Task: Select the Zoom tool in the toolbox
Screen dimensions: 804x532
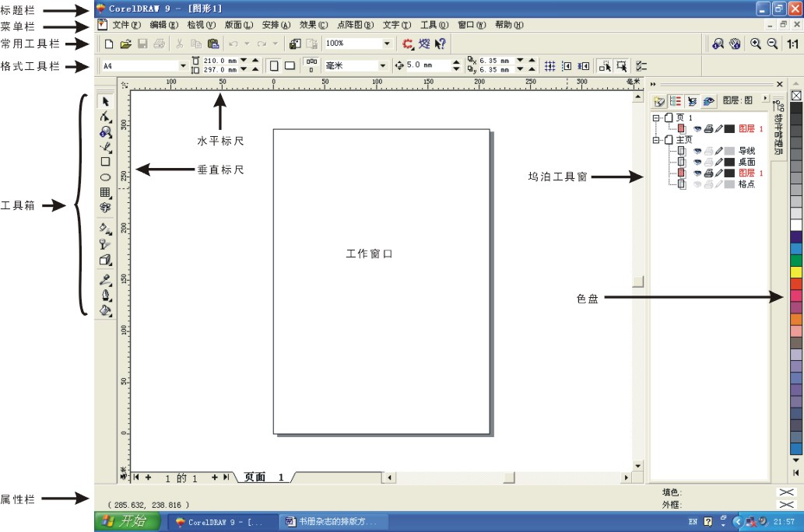Action: tap(106, 132)
